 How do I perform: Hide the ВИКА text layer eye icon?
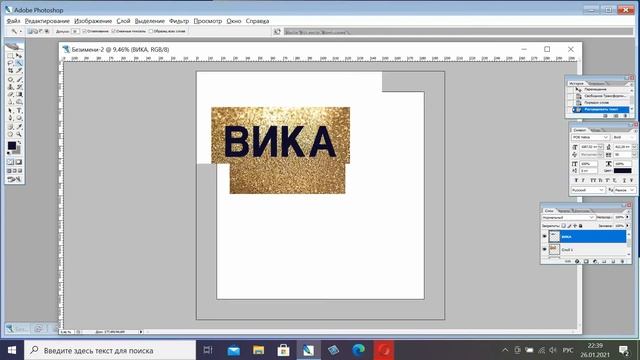[x=544, y=236]
